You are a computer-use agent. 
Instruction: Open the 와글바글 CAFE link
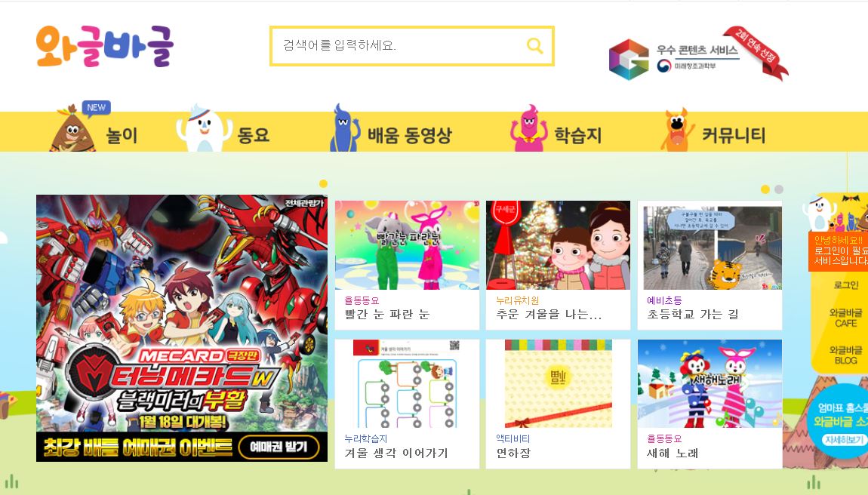tap(846, 318)
